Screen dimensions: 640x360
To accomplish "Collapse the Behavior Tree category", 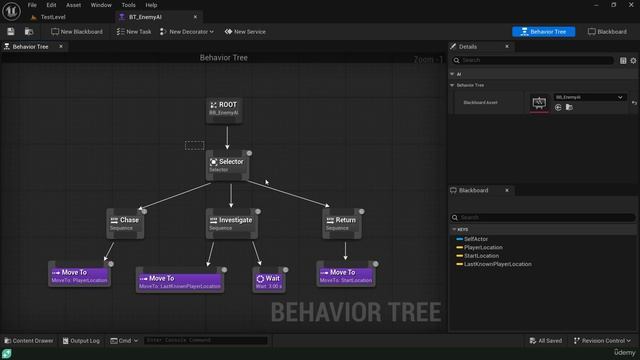I will tap(452, 85).
